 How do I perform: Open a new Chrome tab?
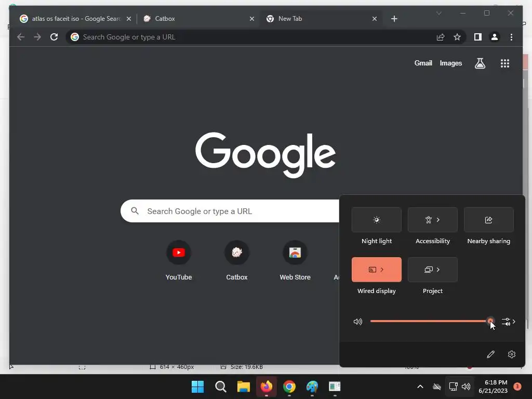point(394,19)
